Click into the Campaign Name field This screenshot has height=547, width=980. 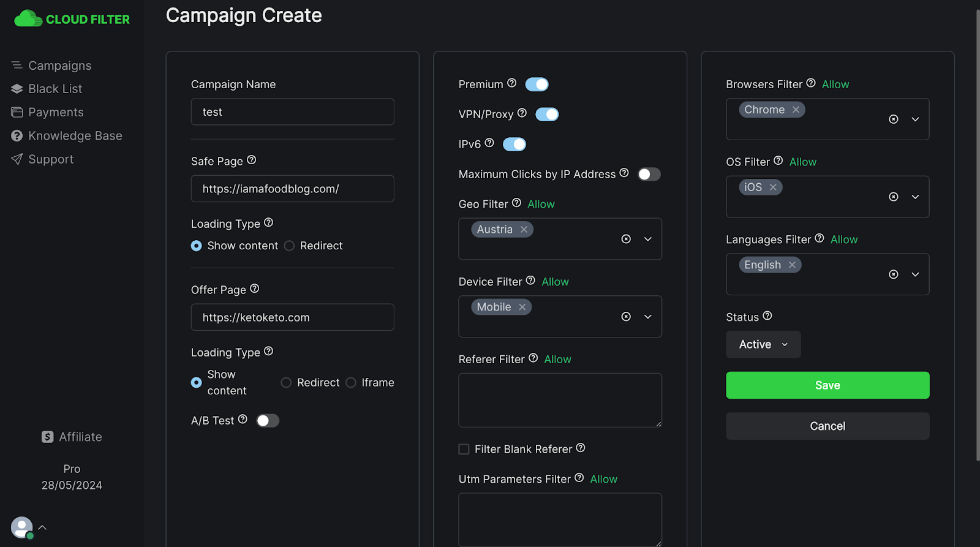[x=292, y=112]
